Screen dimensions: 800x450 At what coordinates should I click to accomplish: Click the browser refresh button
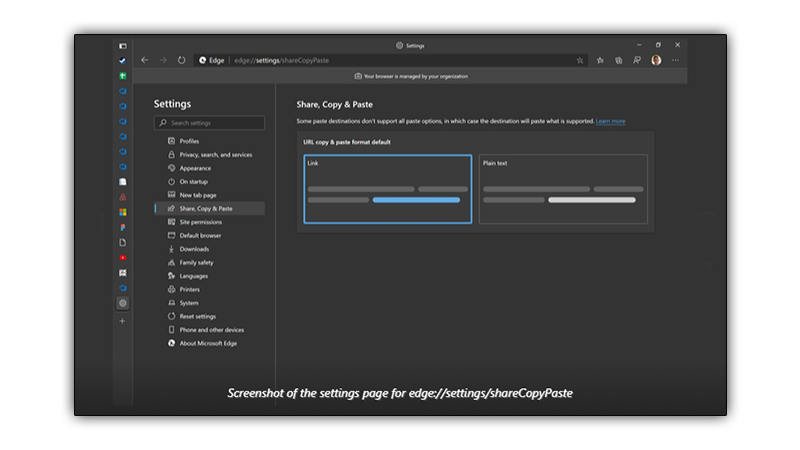point(181,60)
